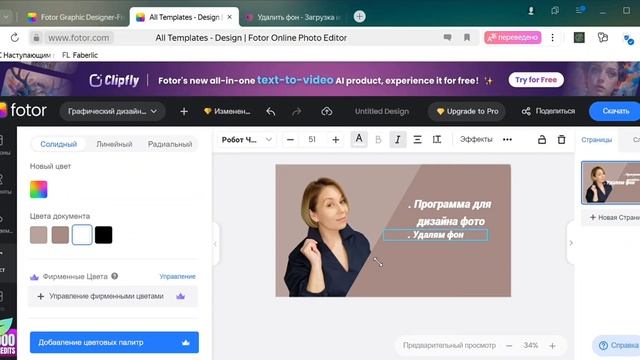Click the 34% zoom level

(x=531, y=345)
